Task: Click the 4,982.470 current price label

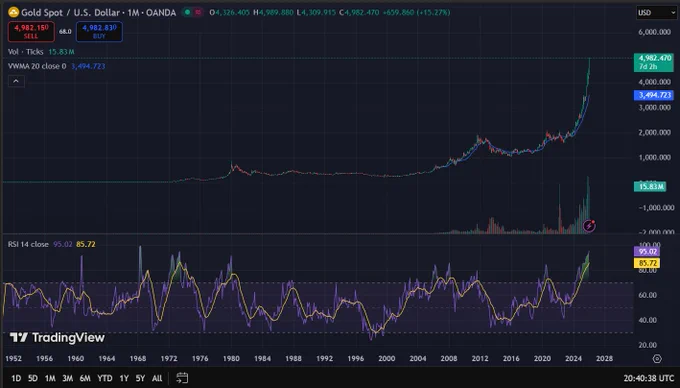Action: point(654,62)
